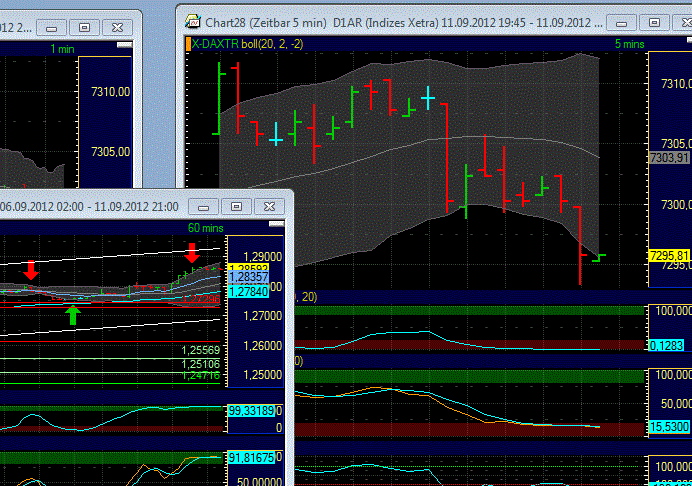
Task: Click the 5 mins timeframe label
Action: 630,44
